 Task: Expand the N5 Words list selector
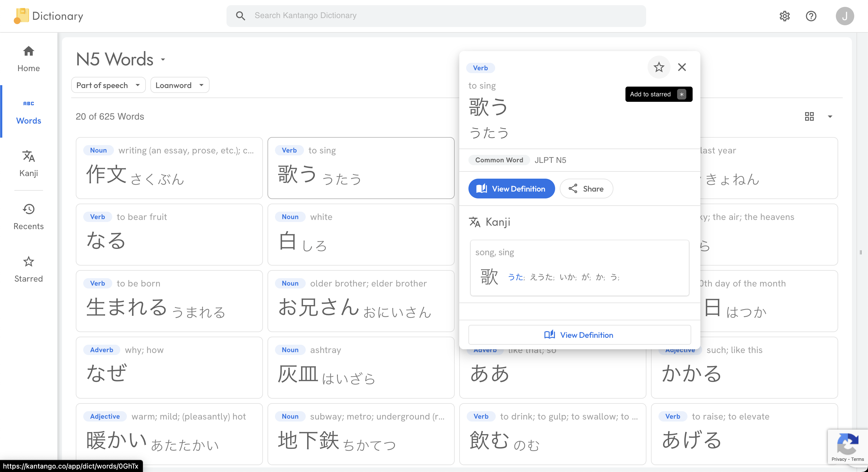point(163,60)
